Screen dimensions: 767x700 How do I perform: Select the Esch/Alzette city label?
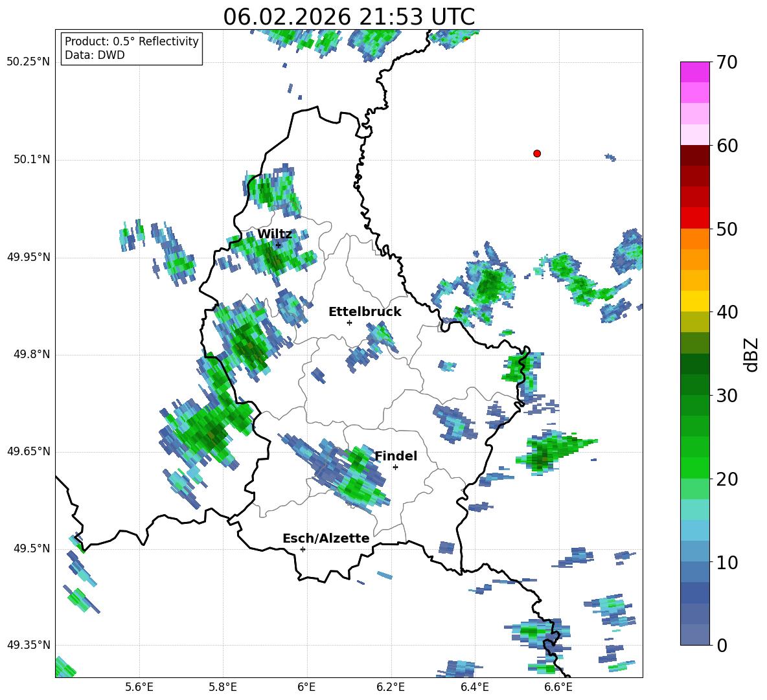click(x=326, y=538)
